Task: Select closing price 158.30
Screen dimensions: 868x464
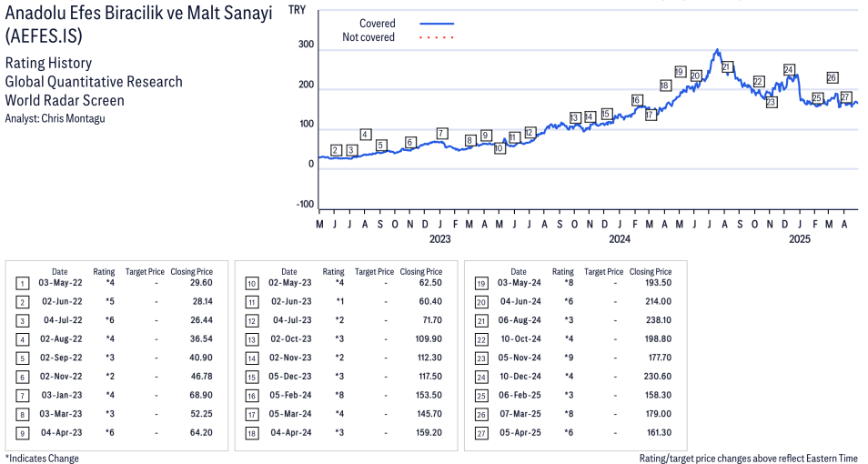Action: click(x=658, y=396)
